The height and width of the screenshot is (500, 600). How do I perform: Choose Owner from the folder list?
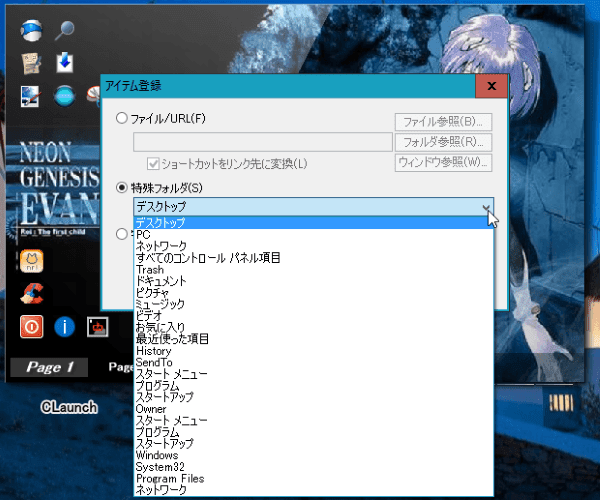click(313, 409)
